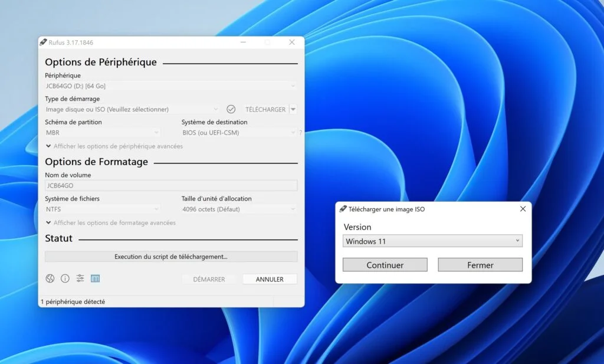
Task: Open the Version Windows 11 dropdown
Action: click(432, 241)
